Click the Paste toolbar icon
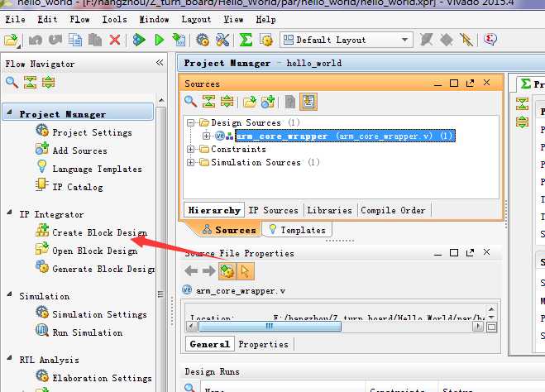 [94, 40]
